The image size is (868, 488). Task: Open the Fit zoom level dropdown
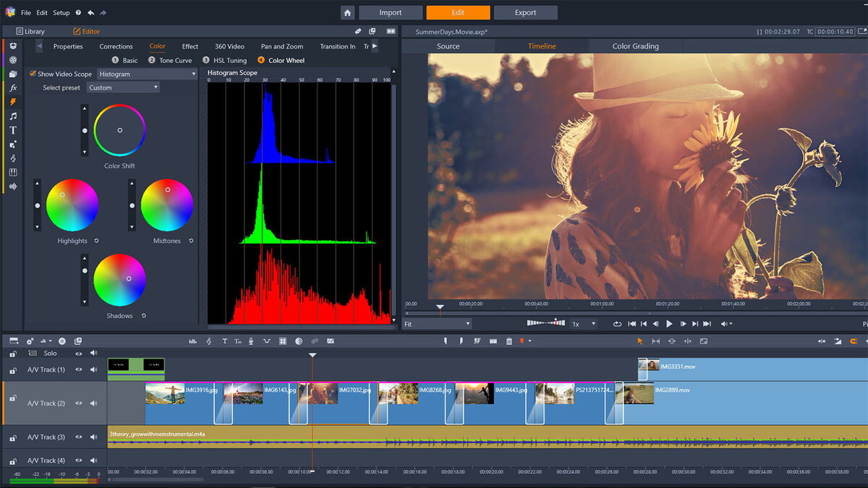438,324
